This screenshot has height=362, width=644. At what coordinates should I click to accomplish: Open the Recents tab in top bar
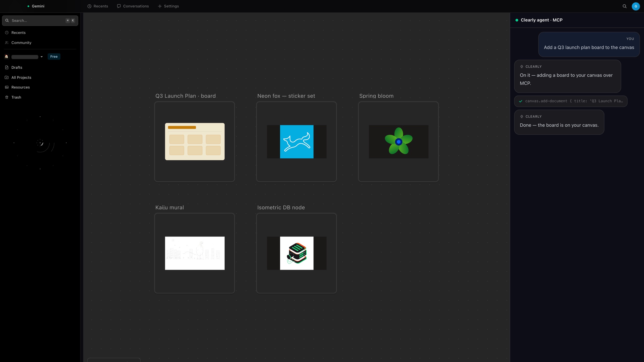point(98,6)
